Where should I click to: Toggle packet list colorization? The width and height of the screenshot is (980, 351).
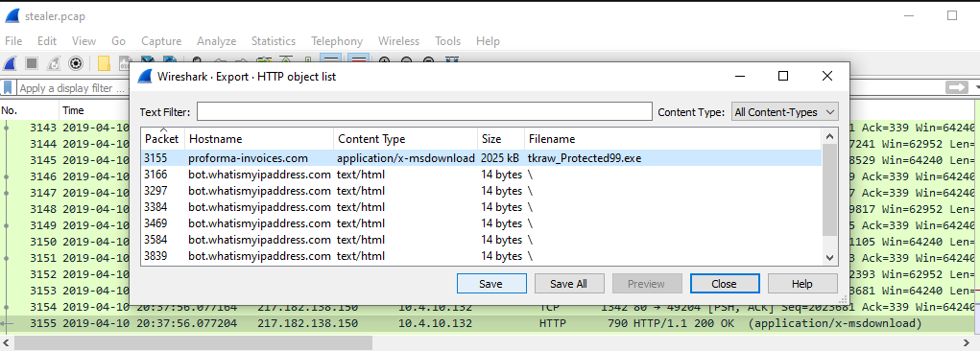click(359, 60)
